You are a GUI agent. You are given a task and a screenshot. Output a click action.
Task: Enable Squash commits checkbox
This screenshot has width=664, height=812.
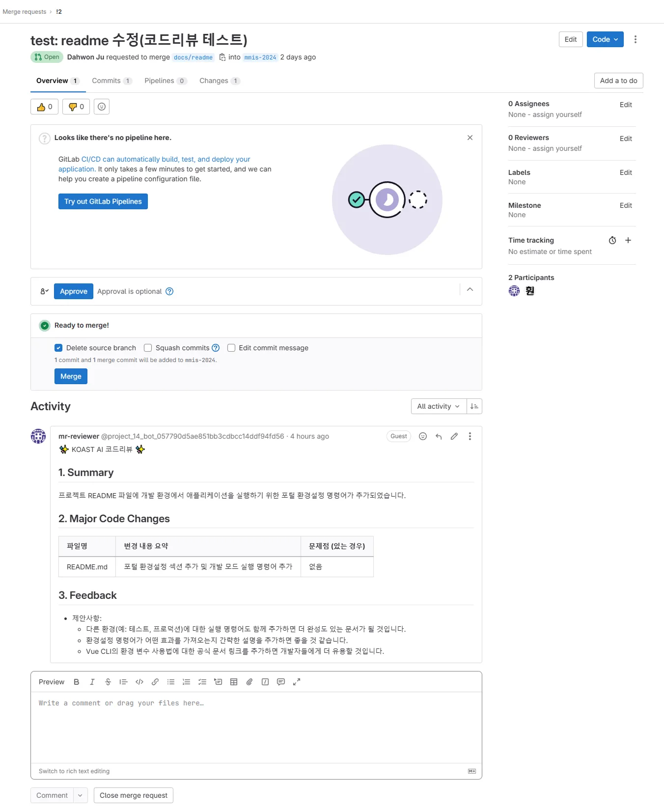[x=148, y=348]
